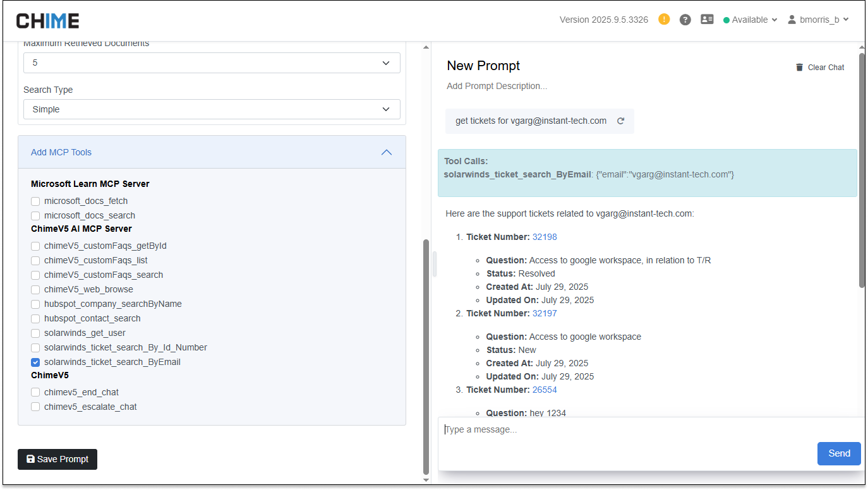Viewport: 868px width, 490px height.
Task: Enable the chimeV5_web_browse tool
Action: (x=35, y=289)
